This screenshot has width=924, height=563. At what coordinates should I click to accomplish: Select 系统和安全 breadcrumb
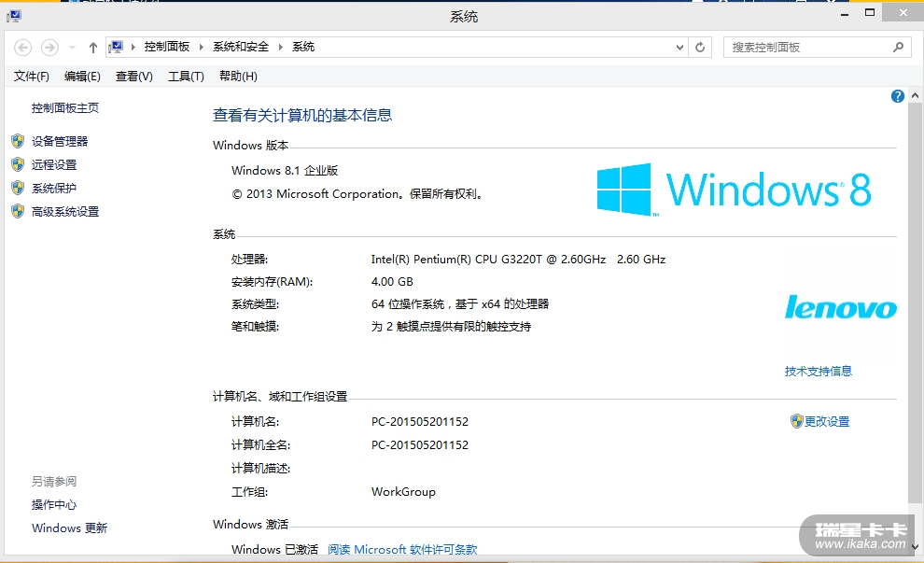coord(241,47)
